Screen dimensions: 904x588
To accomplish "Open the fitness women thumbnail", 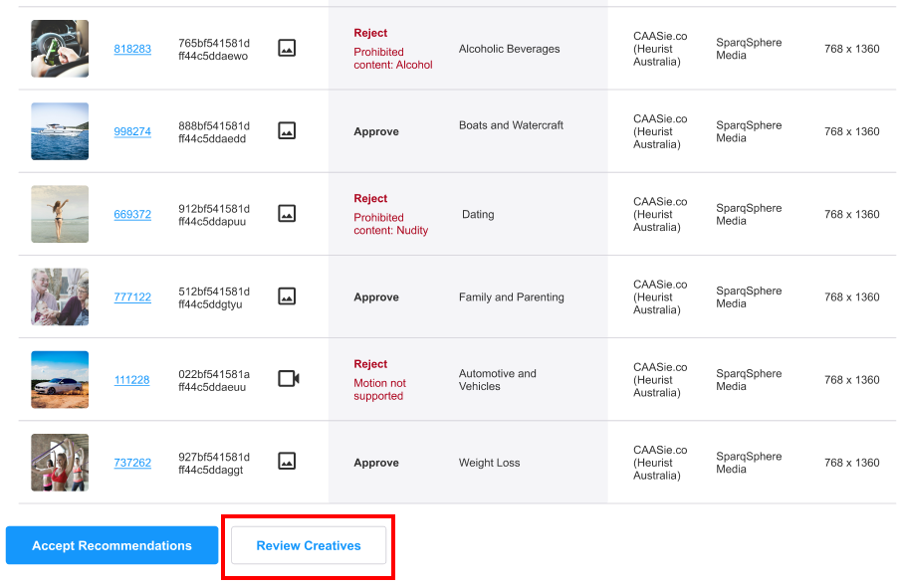I will click(x=60, y=463).
